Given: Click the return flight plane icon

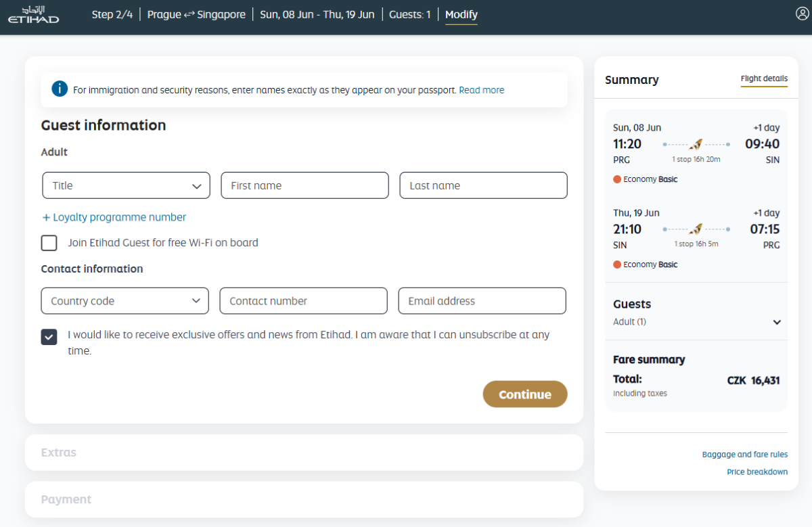Looking at the screenshot, I should click(696, 229).
